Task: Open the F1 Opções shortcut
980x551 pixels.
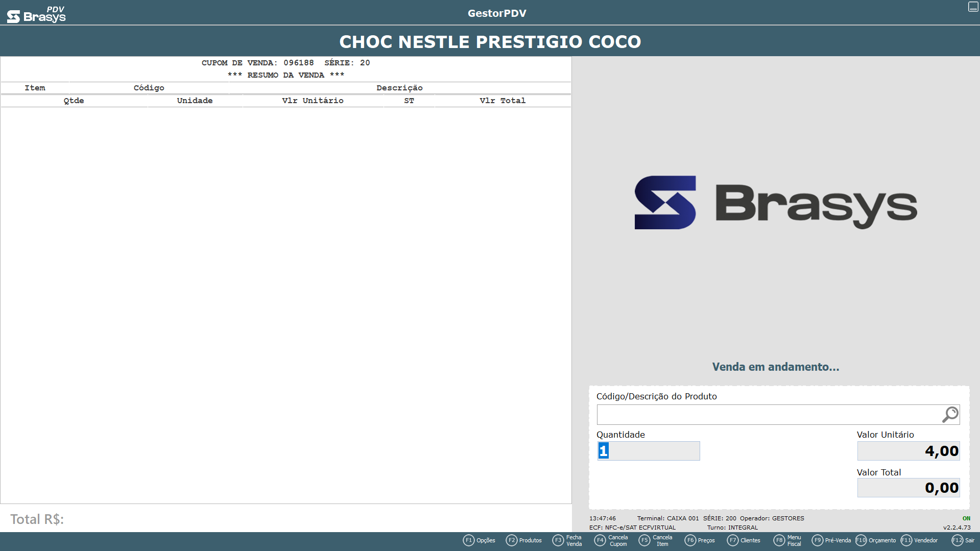Action: coord(479,540)
